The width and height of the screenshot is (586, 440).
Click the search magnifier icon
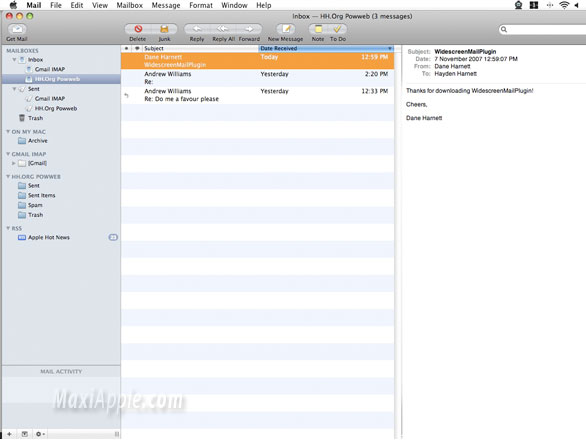click(x=504, y=30)
